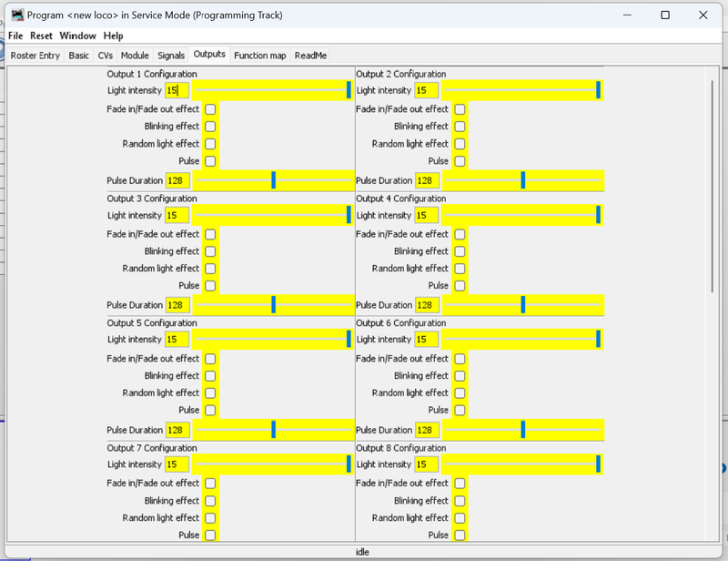728x561 pixels.
Task: Enable Output 2 Blinking effect checkbox
Action: click(x=460, y=127)
